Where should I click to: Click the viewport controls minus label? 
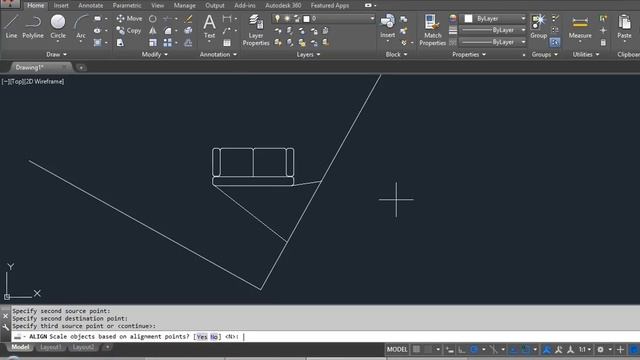(5, 82)
